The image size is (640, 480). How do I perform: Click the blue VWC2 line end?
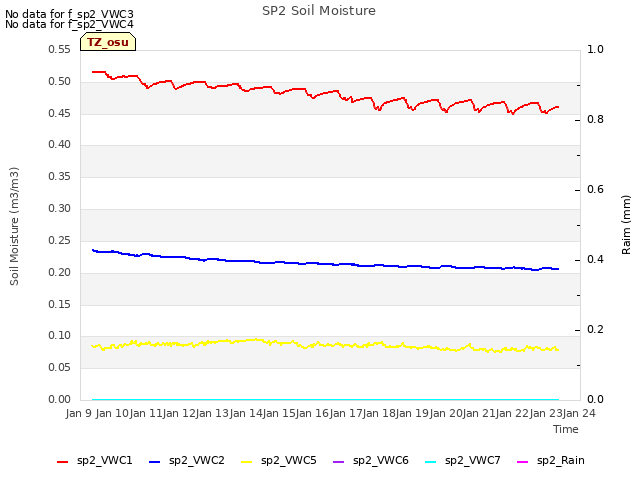[558, 269]
